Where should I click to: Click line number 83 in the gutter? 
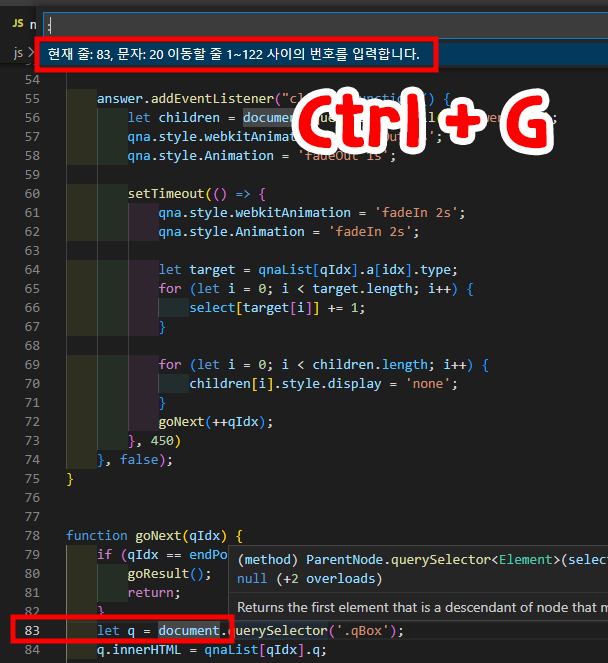tap(32, 631)
